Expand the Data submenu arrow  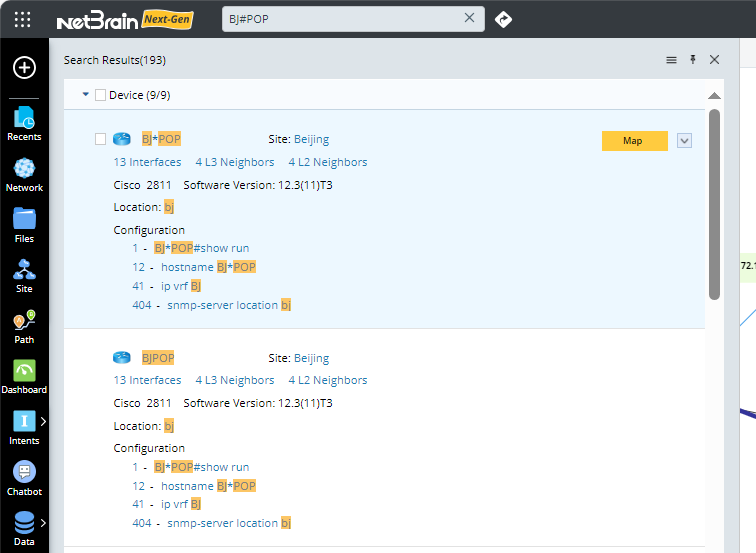point(43,523)
